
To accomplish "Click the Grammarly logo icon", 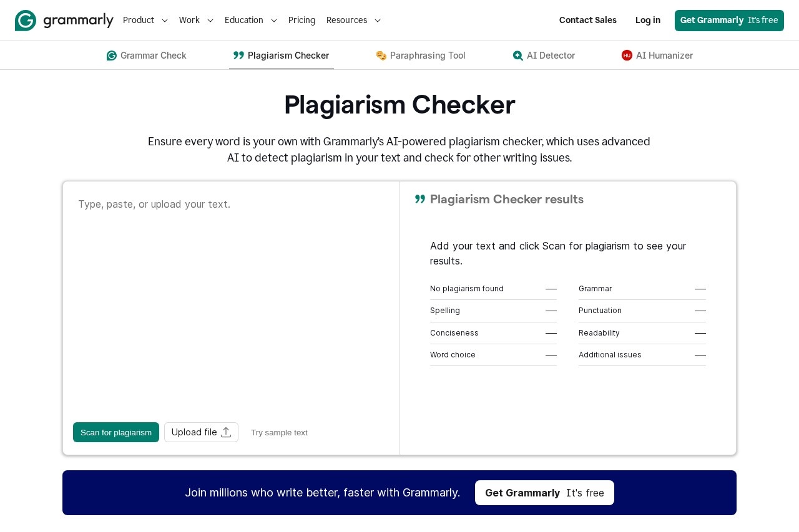I will pyautogui.click(x=26, y=20).
